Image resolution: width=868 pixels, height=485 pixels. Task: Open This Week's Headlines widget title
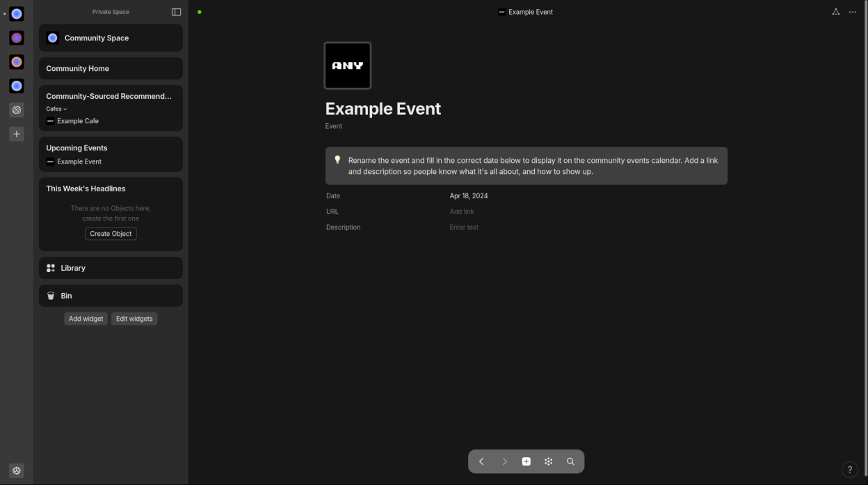click(86, 189)
